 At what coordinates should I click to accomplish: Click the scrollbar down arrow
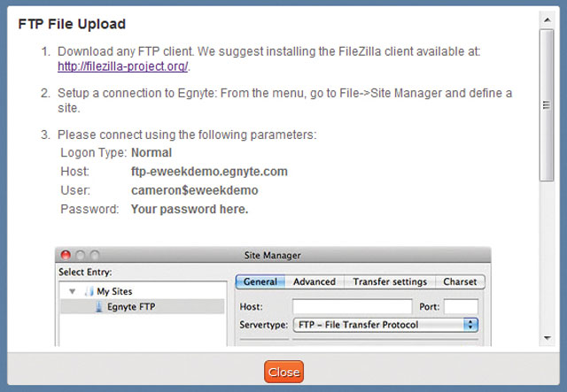pyautogui.click(x=548, y=338)
